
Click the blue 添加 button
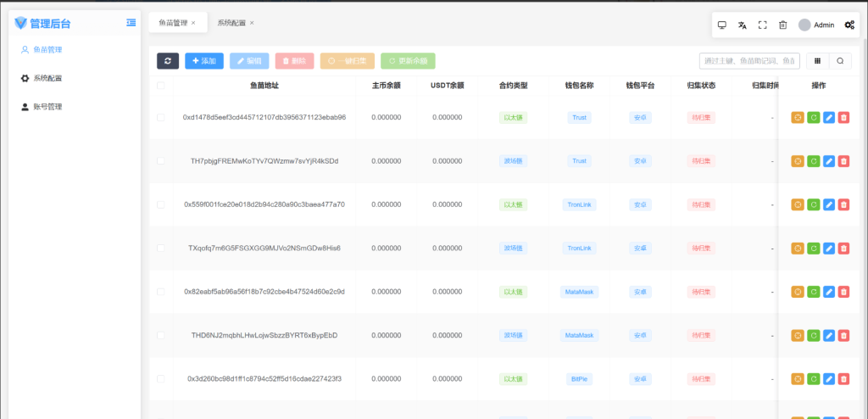coord(204,61)
